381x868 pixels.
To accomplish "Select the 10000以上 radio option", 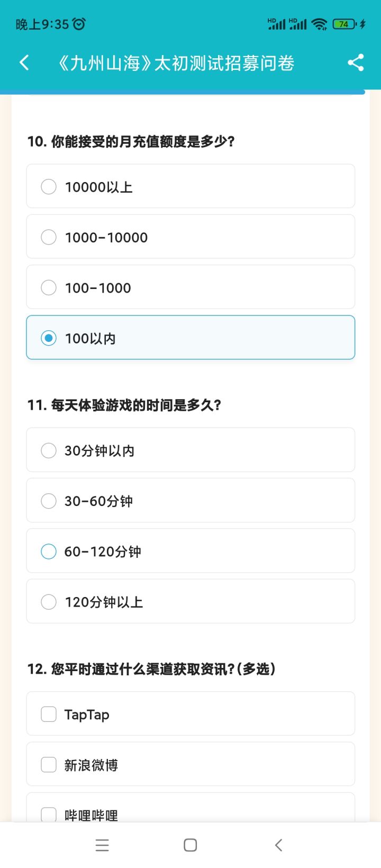I will [x=49, y=186].
